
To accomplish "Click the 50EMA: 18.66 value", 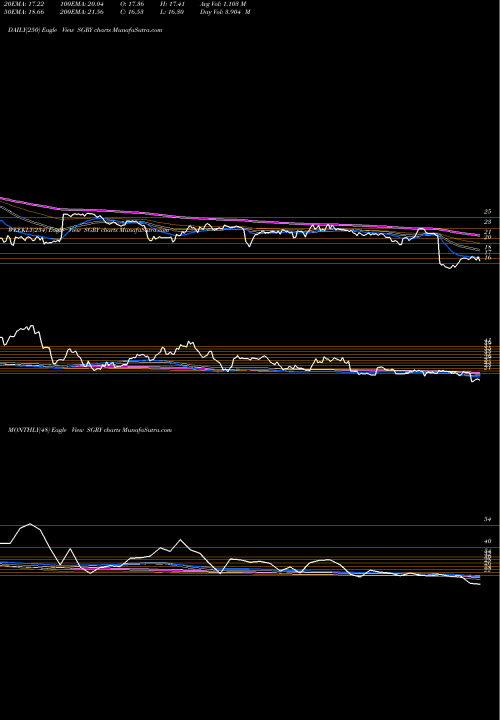I will tap(22, 12).
